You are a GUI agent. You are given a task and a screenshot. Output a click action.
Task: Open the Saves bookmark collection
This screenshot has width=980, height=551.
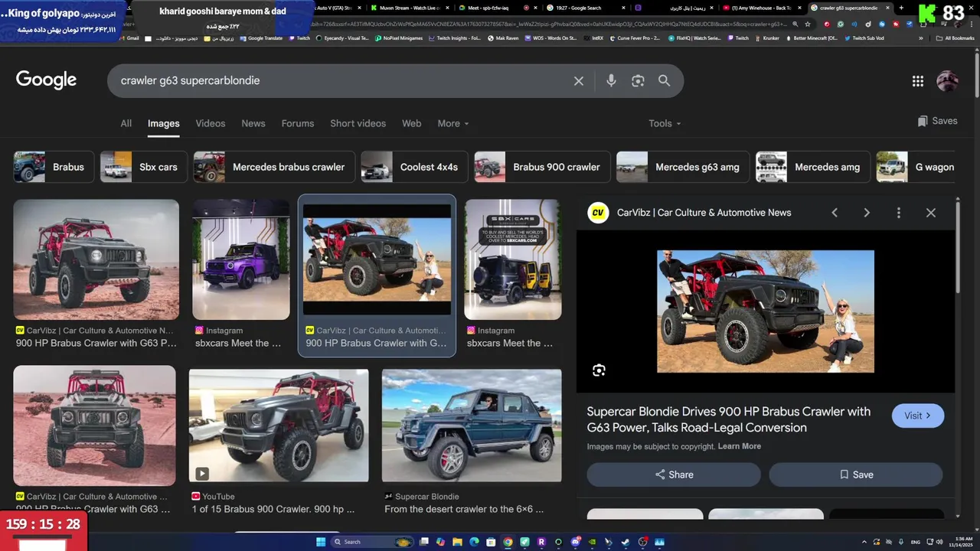click(x=937, y=121)
